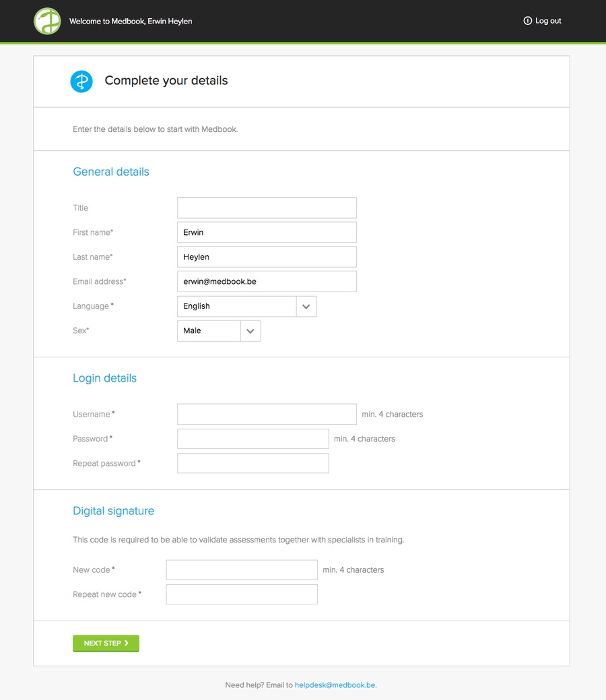Click the green NEXT STEP button

tap(106, 643)
